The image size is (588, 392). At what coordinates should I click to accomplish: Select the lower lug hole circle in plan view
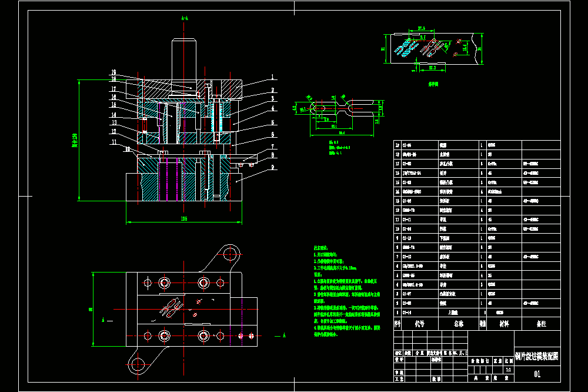137,364
